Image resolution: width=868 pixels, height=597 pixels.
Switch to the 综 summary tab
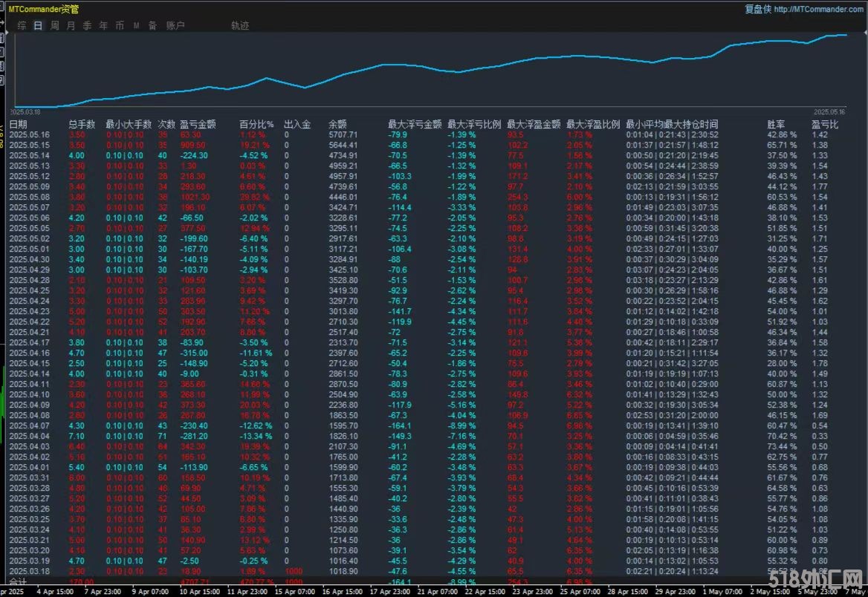pyautogui.click(x=22, y=25)
